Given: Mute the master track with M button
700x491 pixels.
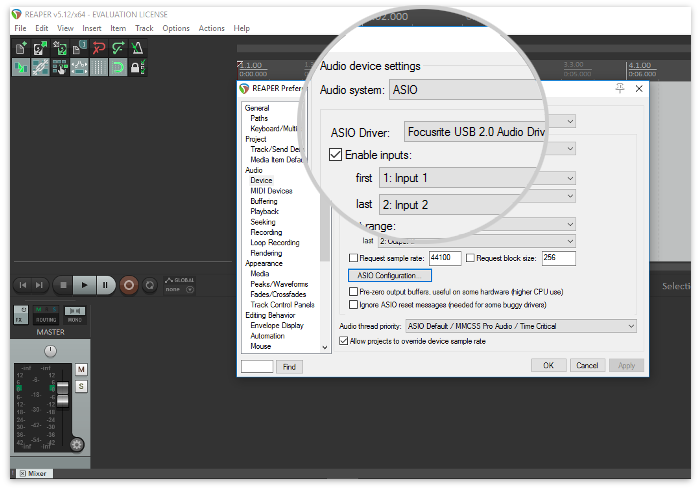Looking at the screenshot, I should click(81, 370).
